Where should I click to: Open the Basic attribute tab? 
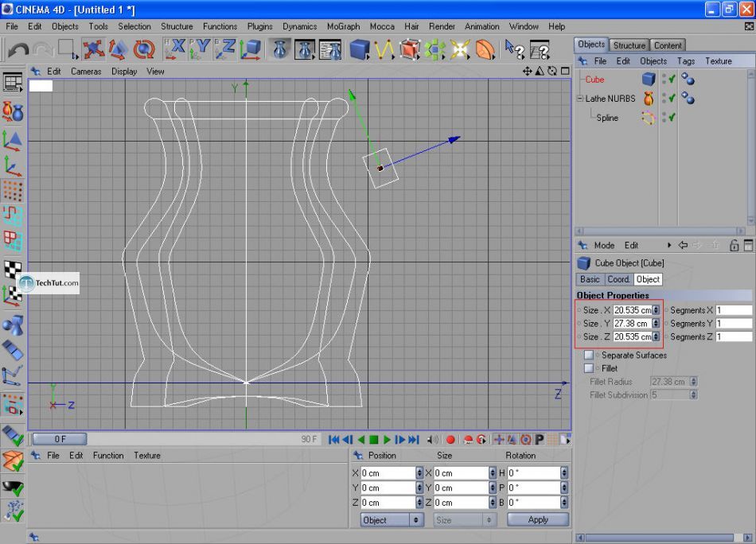[590, 279]
